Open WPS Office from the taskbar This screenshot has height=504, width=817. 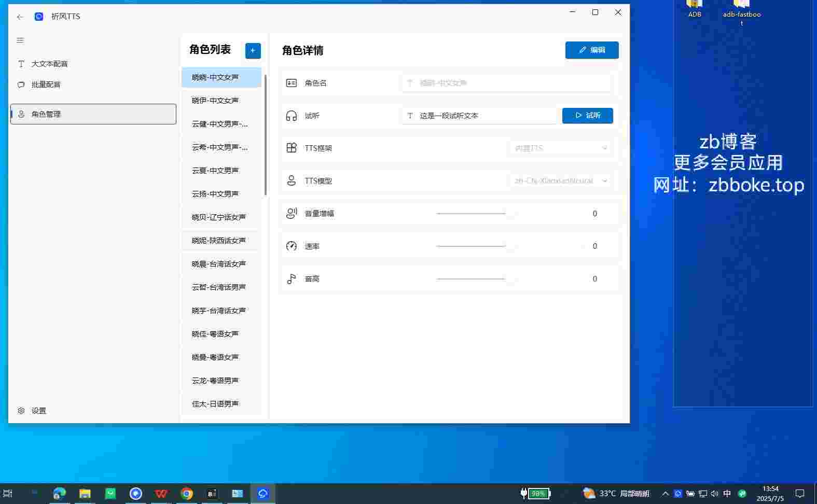click(161, 493)
